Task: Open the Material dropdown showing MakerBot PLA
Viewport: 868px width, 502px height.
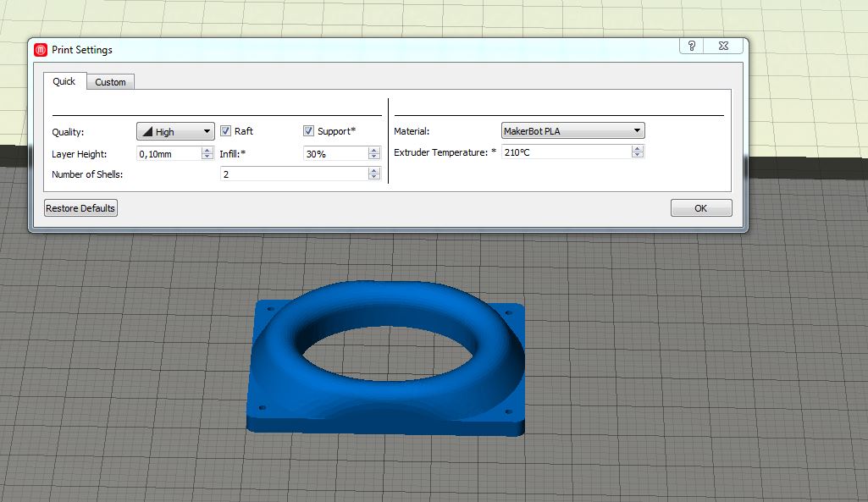Action: point(573,130)
